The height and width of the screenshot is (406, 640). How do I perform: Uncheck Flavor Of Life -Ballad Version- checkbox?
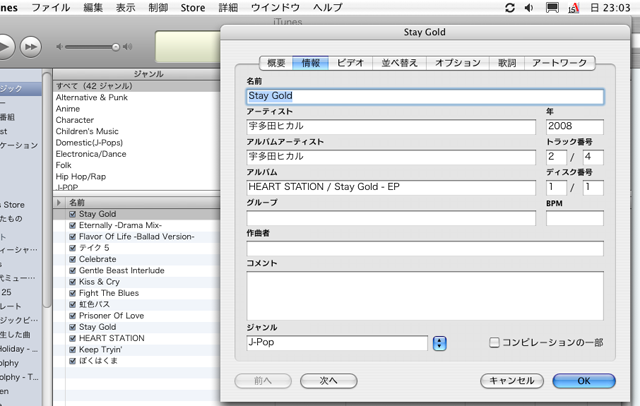click(x=73, y=237)
